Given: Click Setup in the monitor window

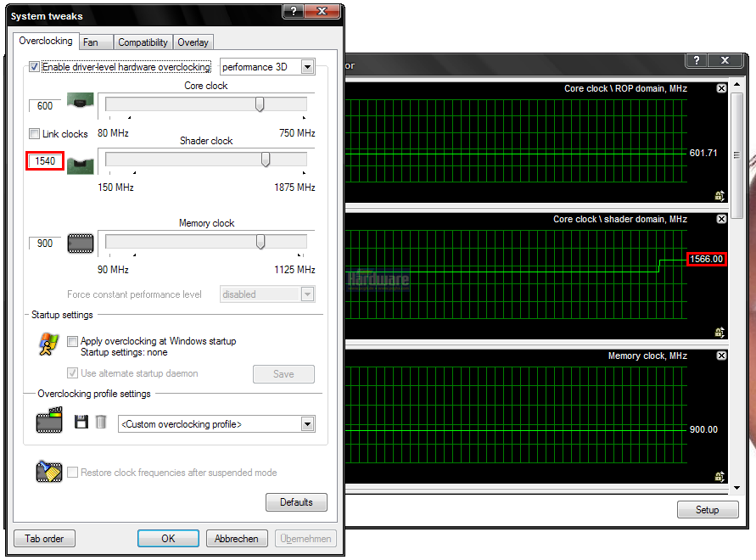Looking at the screenshot, I should click(x=708, y=510).
